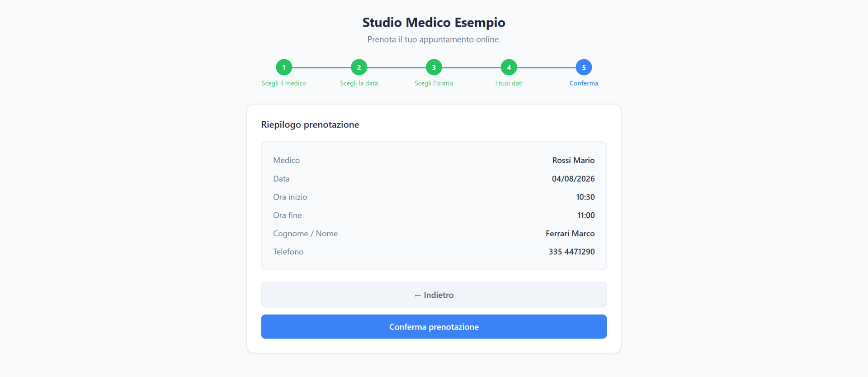Click the end time 11:00
The image size is (868, 377).
click(586, 215)
